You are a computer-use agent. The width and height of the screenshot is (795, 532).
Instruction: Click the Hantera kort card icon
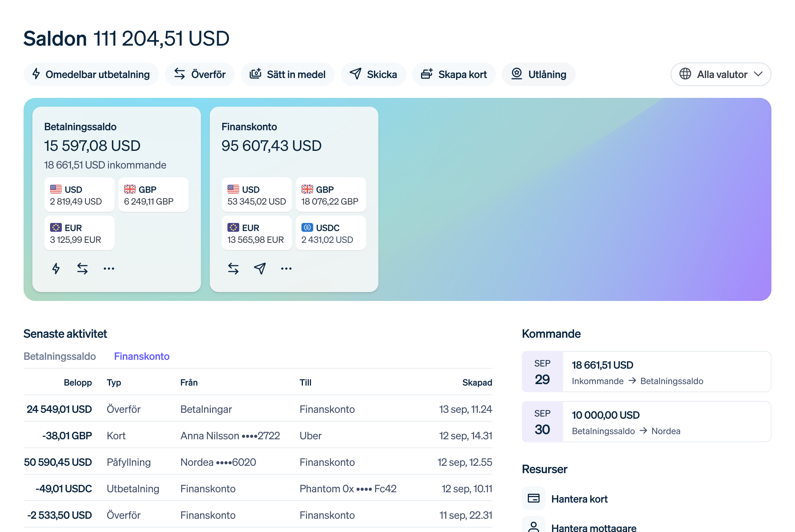tap(533, 498)
